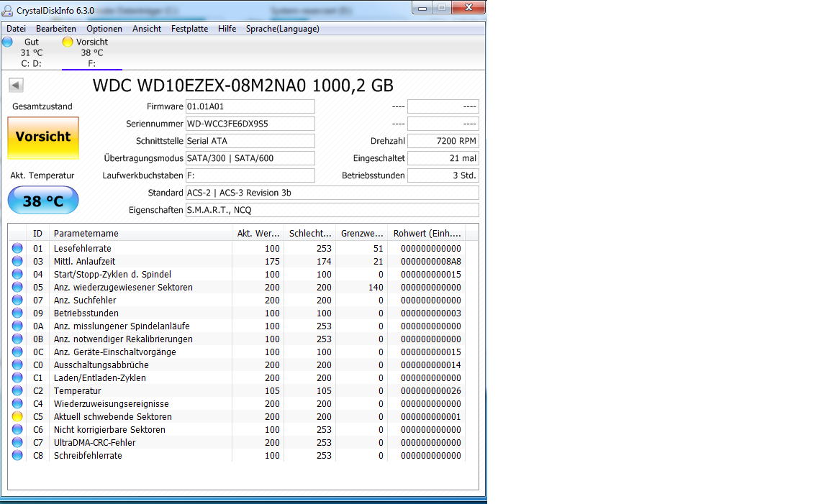Click yellow warning icon of Aktuell schwebende Sektoren
This screenshot has width=829, height=504.
click(x=17, y=416)
